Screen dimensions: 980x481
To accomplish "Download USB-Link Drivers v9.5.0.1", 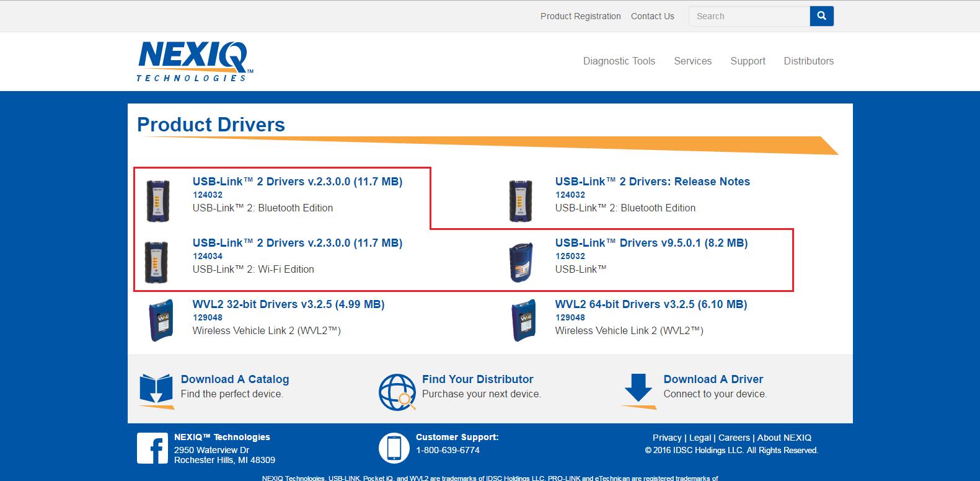I will point(651,243).
